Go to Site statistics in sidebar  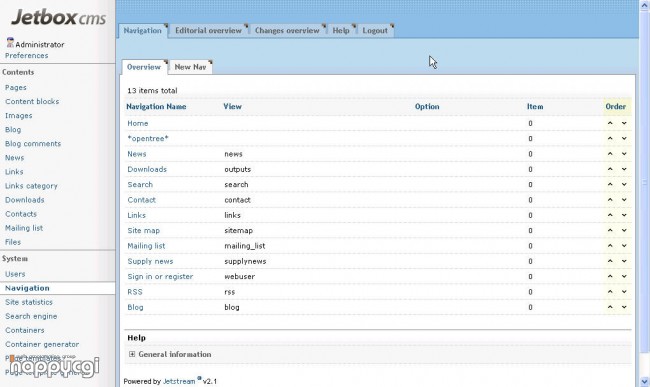[x=29, y=302]
